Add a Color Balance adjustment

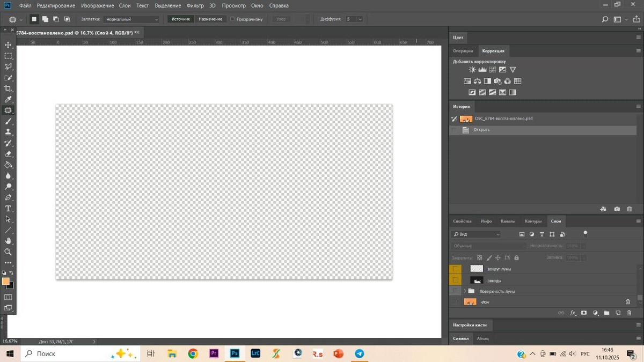tap(477, 81)
